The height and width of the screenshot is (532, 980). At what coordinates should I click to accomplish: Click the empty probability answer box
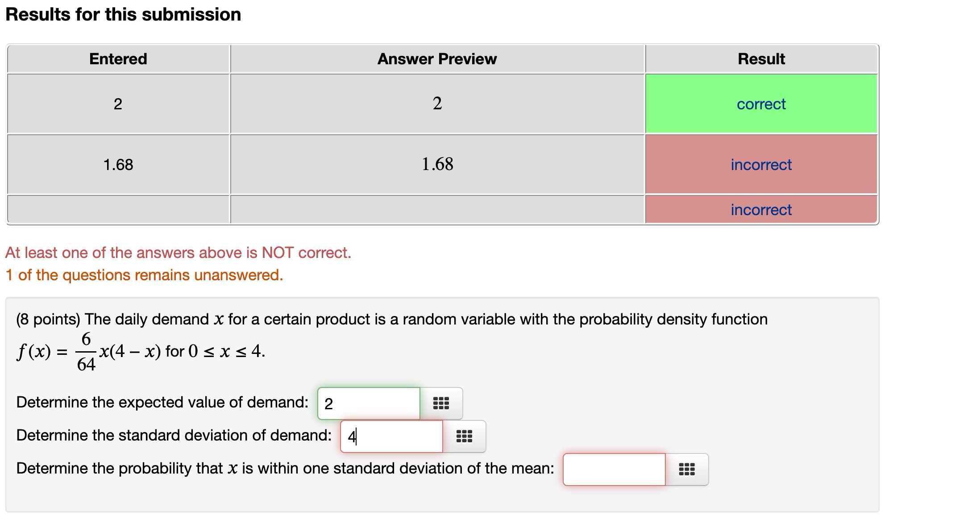point(614,469)
